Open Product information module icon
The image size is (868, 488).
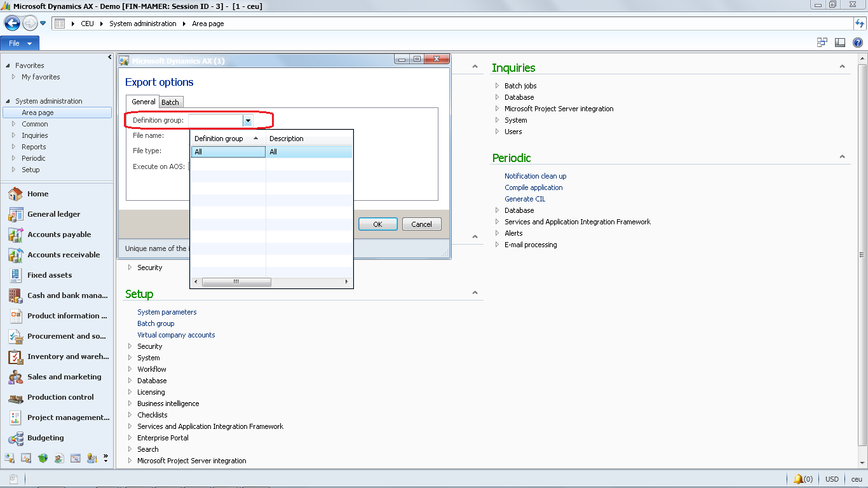[x=15, y=316]
